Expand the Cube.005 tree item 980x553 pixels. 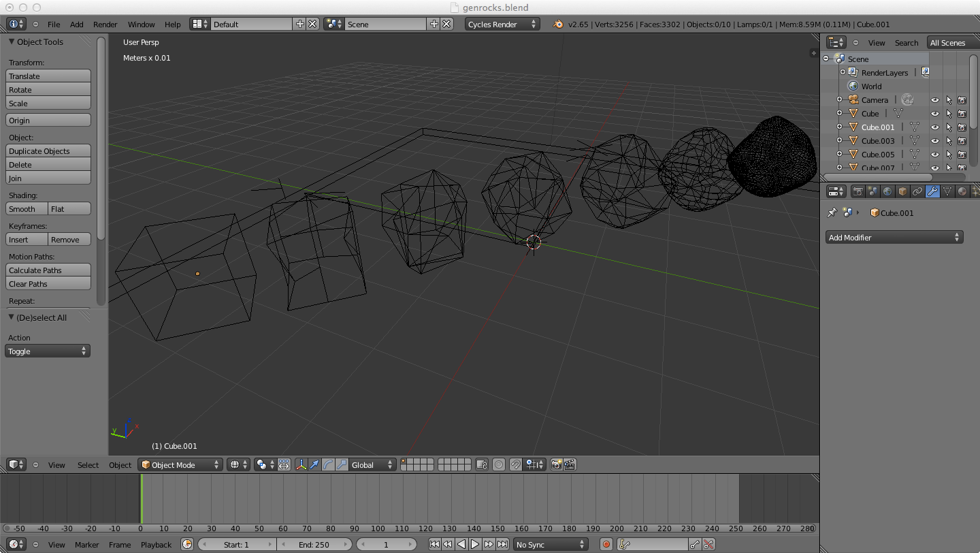(x=839, y=155)
